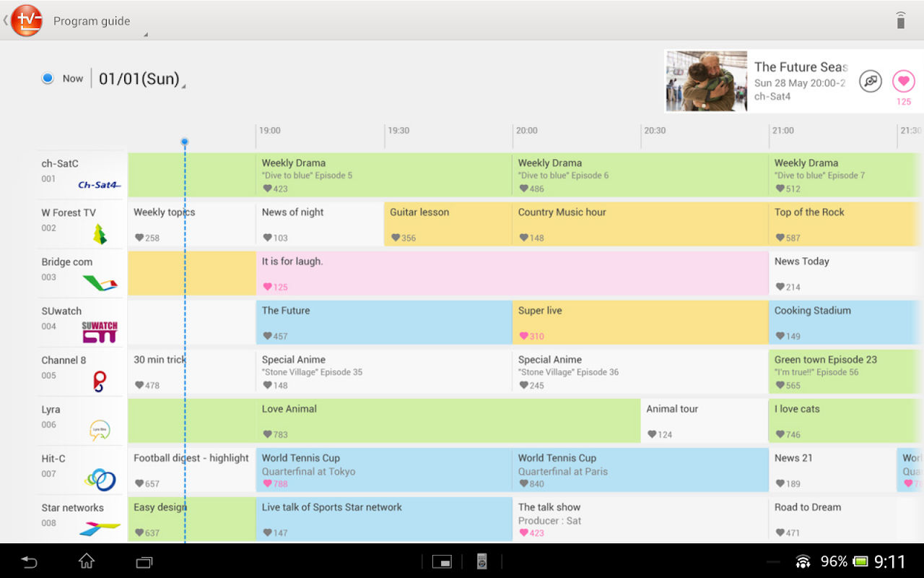The height and width of the screenshot is (578, 924).
Task: Open Weekly Drama Episode 5 program
Action: tap(384, 174)
